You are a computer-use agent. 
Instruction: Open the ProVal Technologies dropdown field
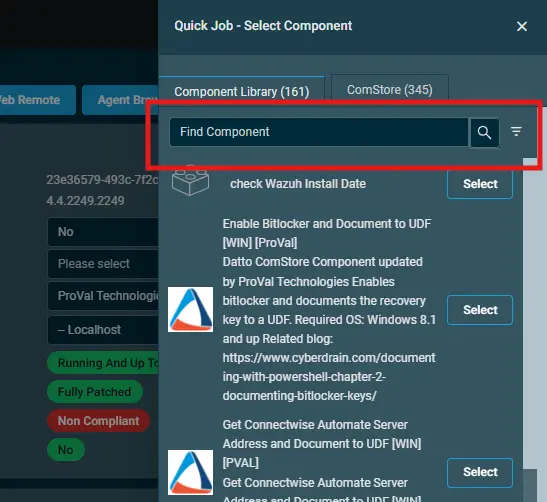103,296
